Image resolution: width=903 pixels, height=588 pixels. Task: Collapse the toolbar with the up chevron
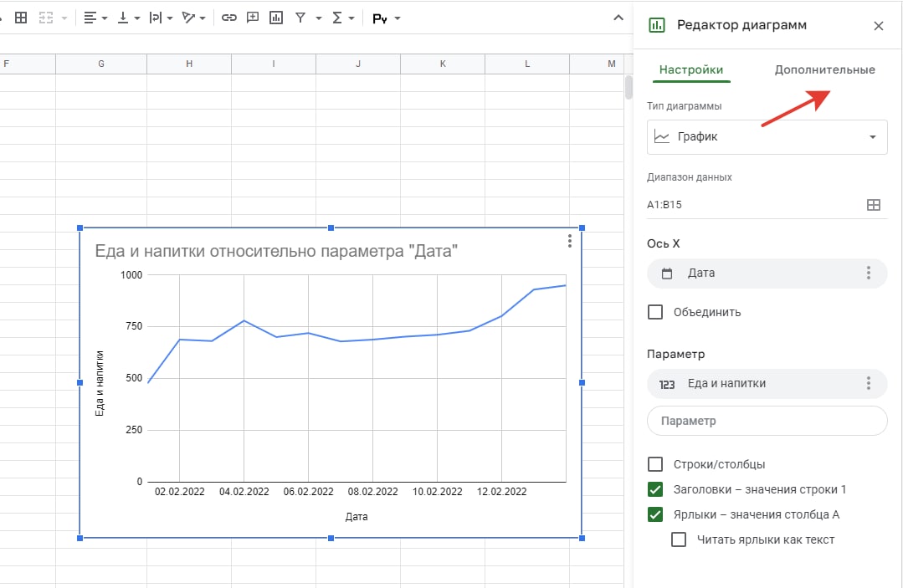click(618, 18)
